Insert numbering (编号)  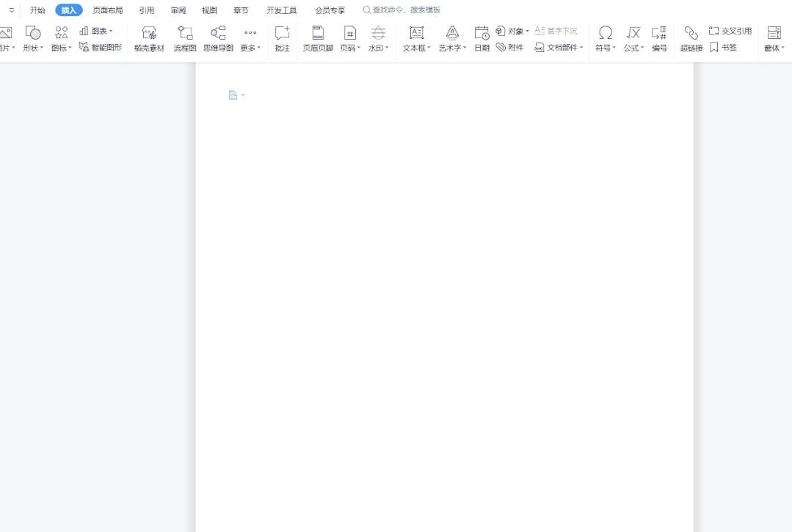[659, 39]
